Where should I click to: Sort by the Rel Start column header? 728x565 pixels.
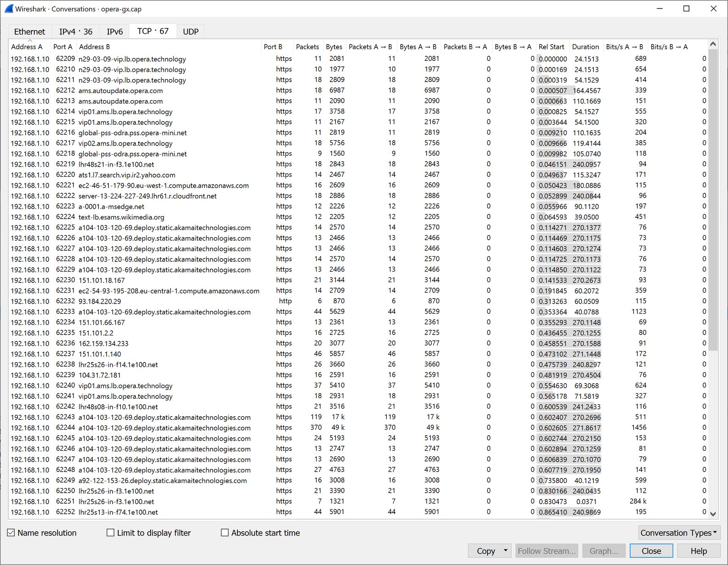pyautogui.click(x=552, y=47)
